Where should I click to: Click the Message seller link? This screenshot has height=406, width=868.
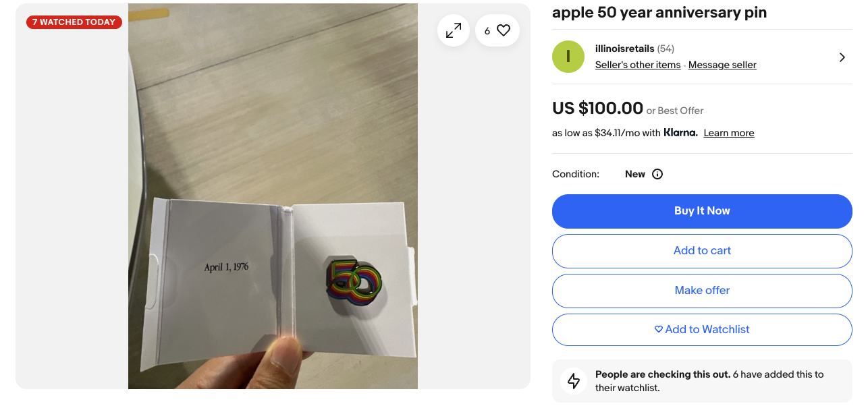722,65
